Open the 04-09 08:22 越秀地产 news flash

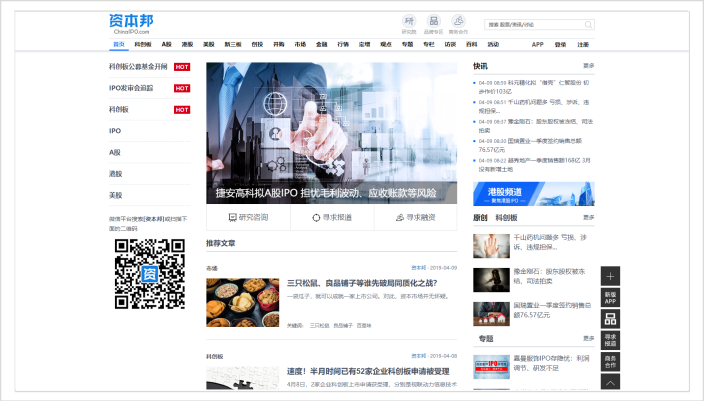534,164
